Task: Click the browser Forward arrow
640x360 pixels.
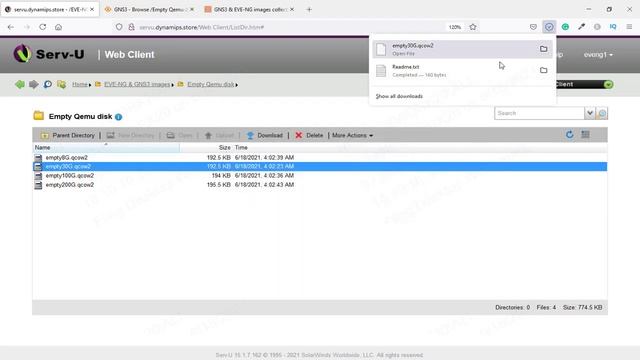Action: (27, 27)
